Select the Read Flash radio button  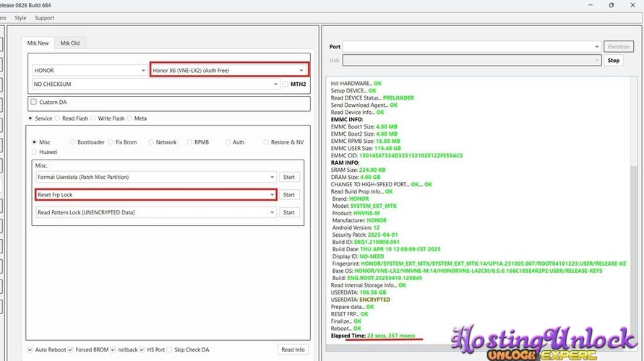click(x=58, y=118)
